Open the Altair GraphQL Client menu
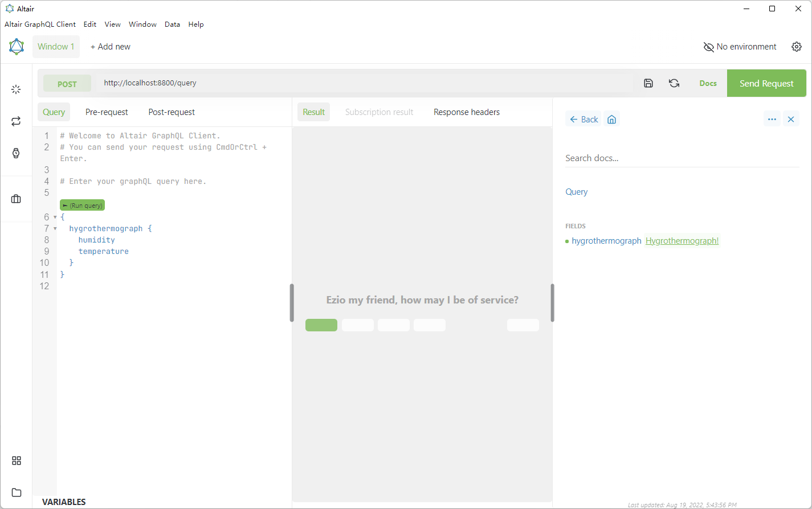 pyautogui.click(x=40, y=24)
